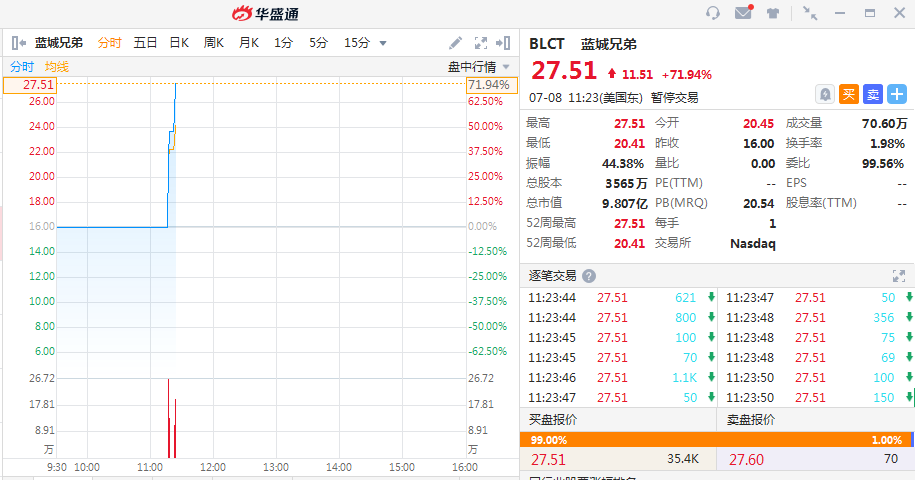Collapse the left sidebar panel icon

pos(18,43)
